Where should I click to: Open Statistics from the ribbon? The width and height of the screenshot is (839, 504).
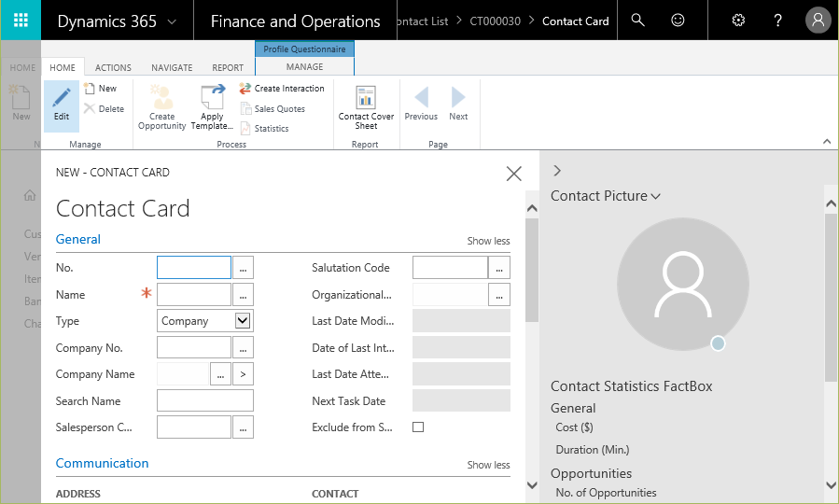coord(264,129)
